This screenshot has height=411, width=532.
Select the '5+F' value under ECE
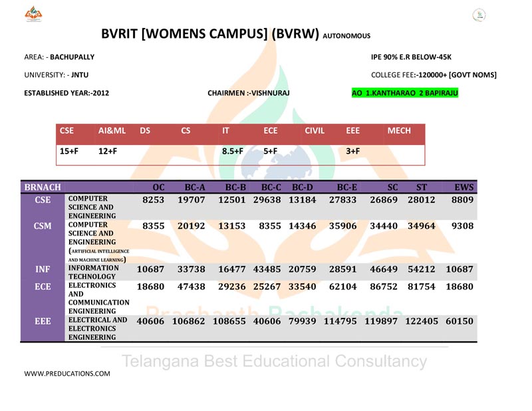[271, 152]
